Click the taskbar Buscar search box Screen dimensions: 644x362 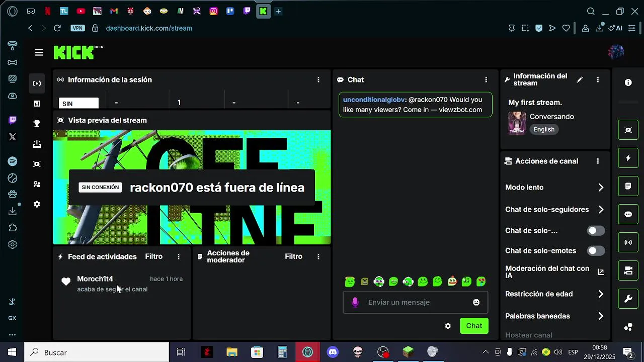pos(97,352)
